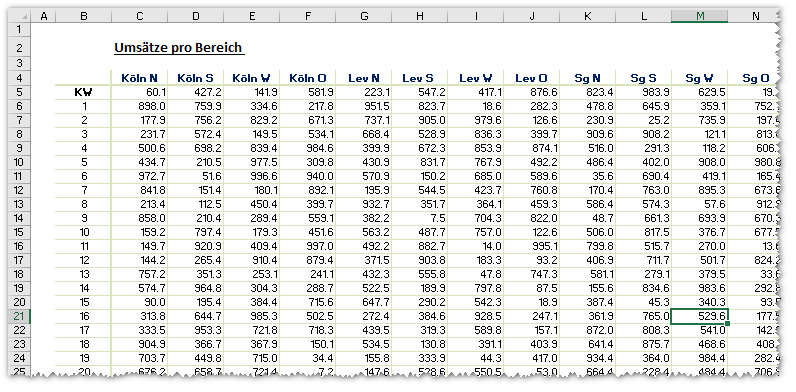The image size is (796, 392).
Task: Click KW number 9 in column B
Action: [84, 218]
